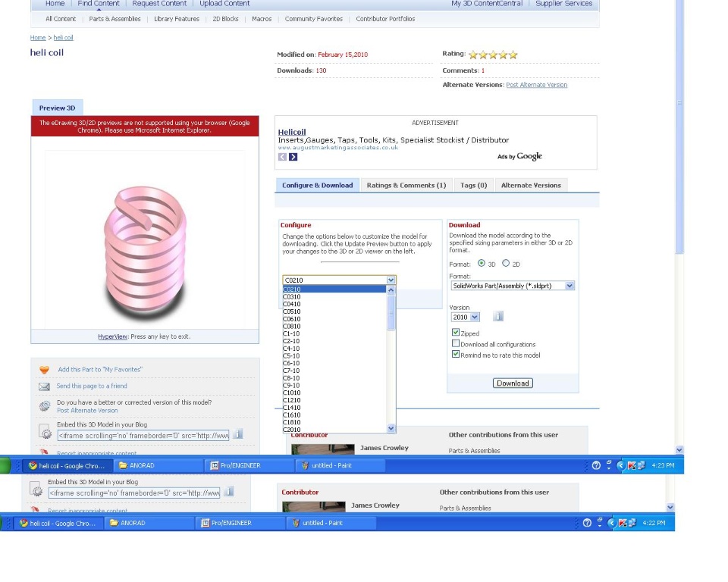Viewport: 728px width, 582px height.
Task: Click the pink heli coil preview image
Action: point(145,253)
